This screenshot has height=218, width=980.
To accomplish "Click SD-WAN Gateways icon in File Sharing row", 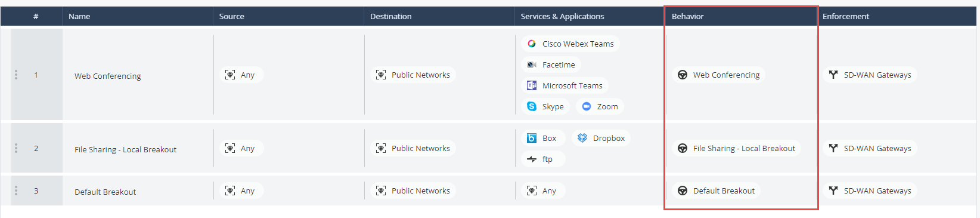I will pos(833,148).
